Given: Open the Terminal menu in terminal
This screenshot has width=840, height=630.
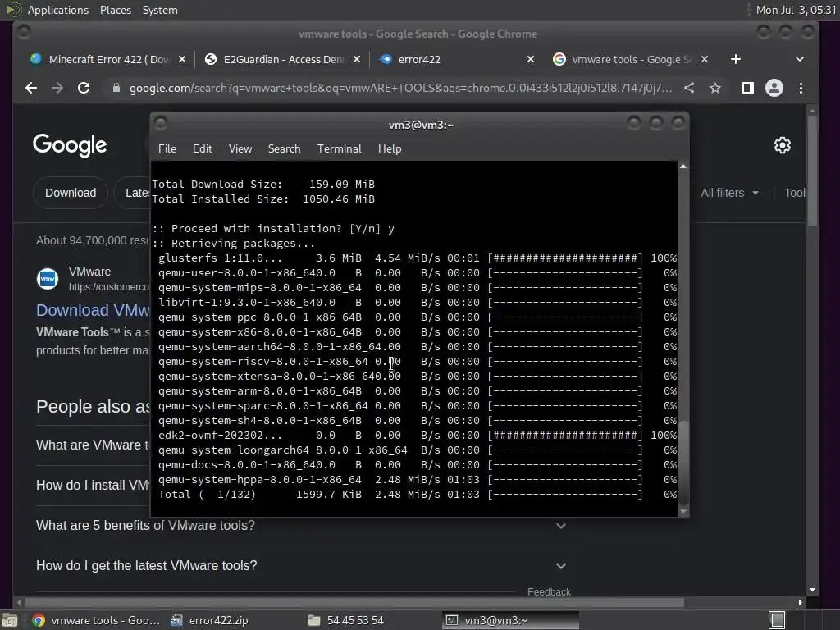Looking at the screenshot, I should 339,149.
